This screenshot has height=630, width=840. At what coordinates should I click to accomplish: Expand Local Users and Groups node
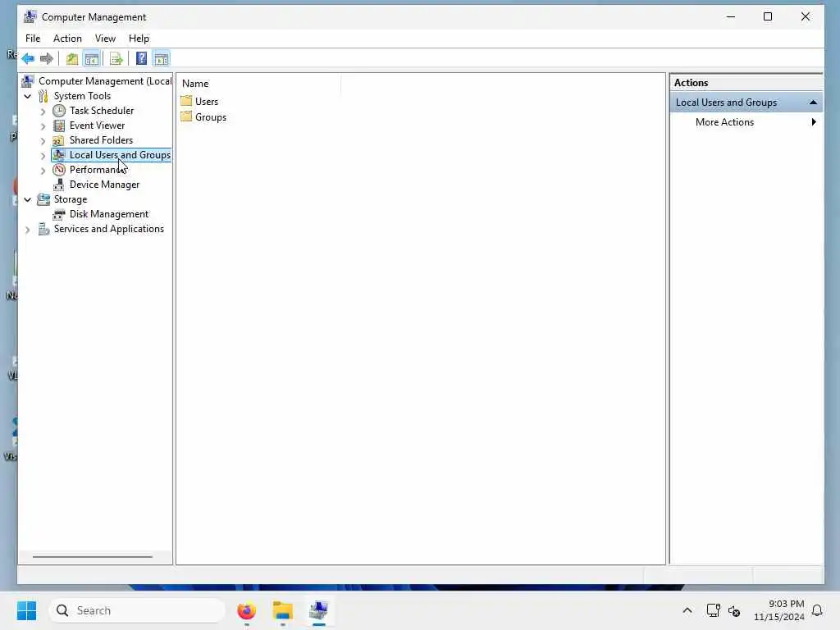(43, 156)
